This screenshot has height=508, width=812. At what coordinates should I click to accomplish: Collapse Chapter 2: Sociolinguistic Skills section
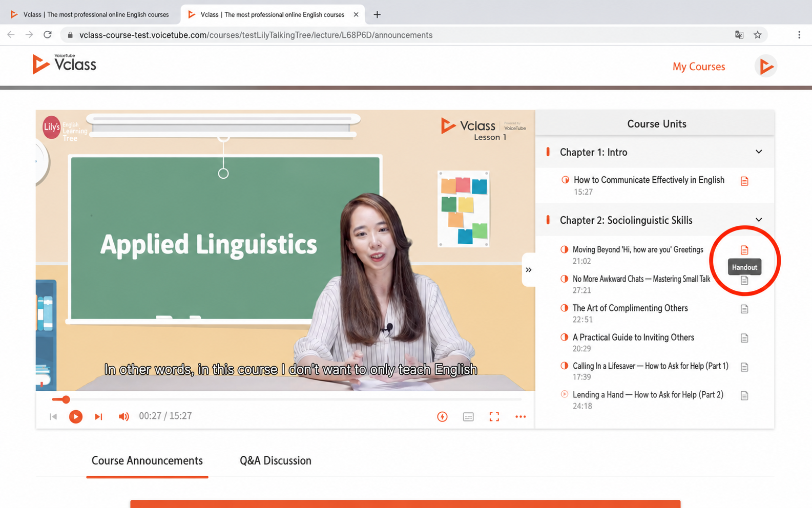(759, 220)
